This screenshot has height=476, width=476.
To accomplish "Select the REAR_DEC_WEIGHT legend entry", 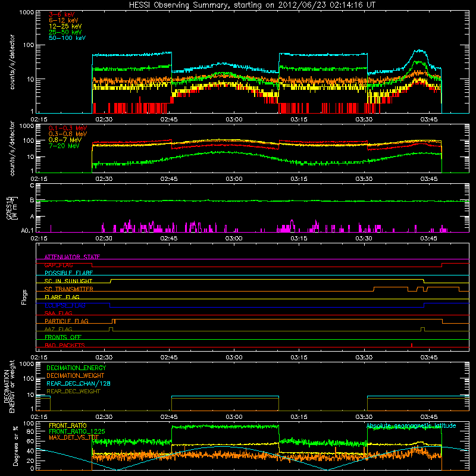I will [73, 392].
